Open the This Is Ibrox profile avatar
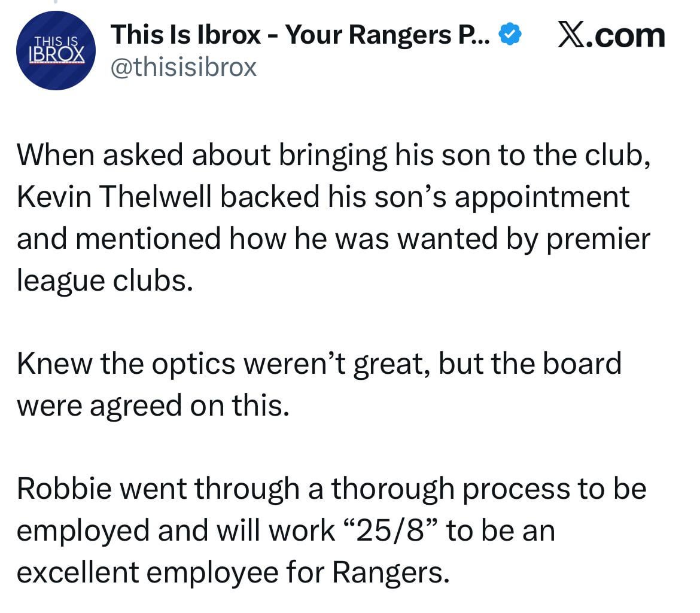Screen dimensions: 700x613 tap(56, 51)
